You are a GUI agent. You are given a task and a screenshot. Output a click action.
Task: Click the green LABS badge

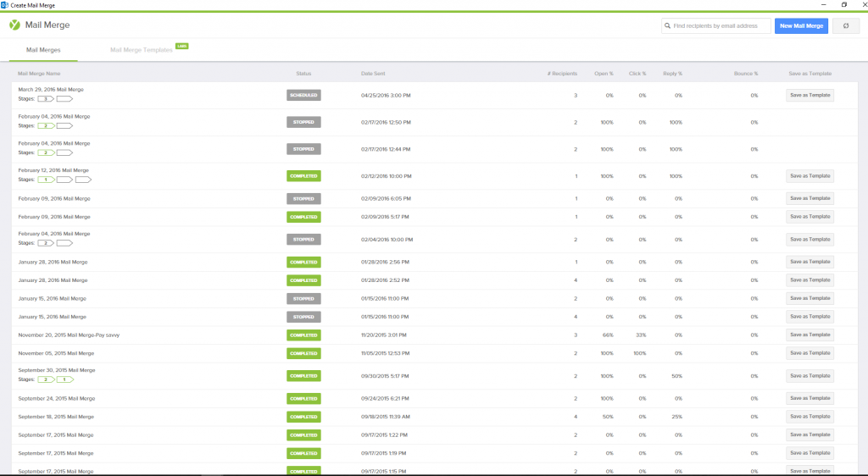181,46
